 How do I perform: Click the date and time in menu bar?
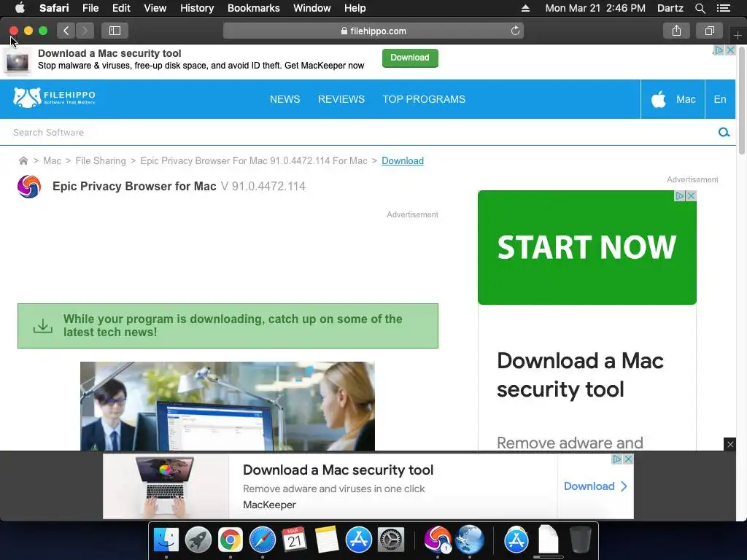pyautogui.click(x=595, y=8)
